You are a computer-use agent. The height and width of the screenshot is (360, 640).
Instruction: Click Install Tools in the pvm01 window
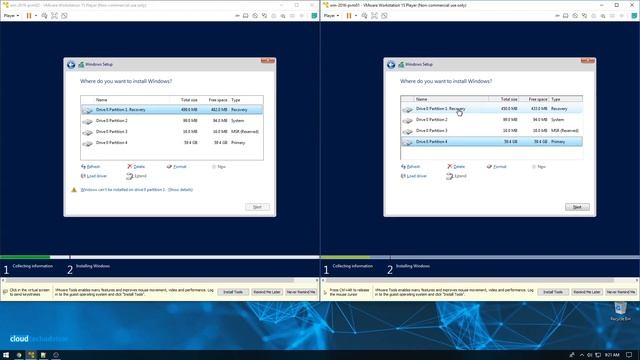click(553, 292)
